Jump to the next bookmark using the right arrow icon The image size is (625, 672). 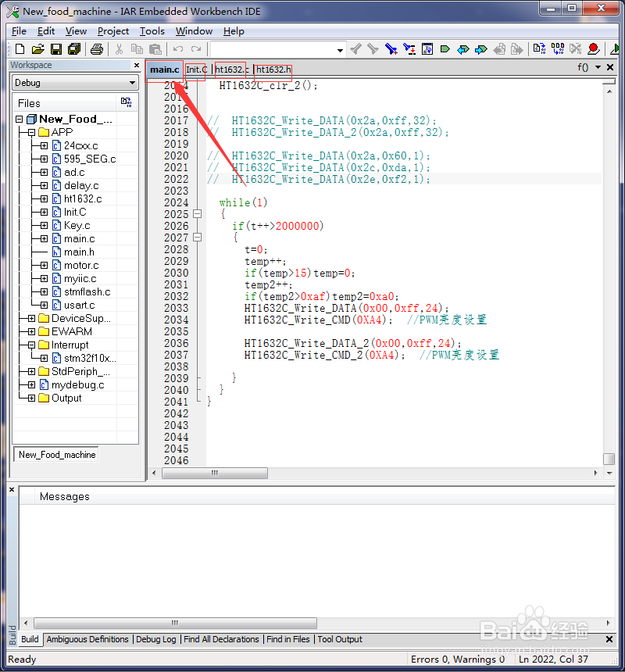click(x=481, y=49)
